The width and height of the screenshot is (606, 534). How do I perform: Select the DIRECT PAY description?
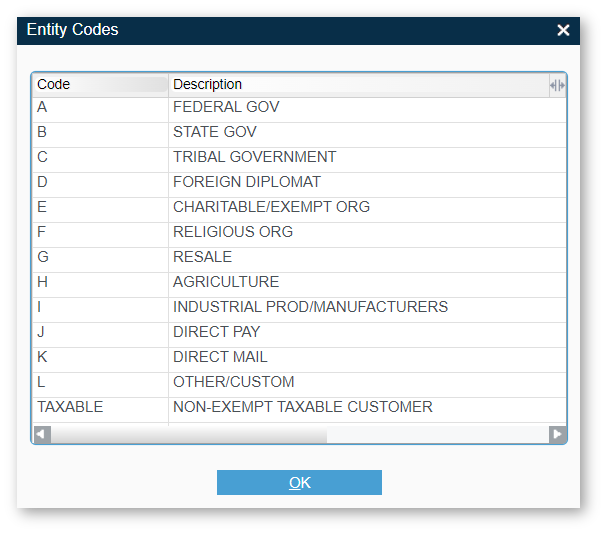click(367, 335)
